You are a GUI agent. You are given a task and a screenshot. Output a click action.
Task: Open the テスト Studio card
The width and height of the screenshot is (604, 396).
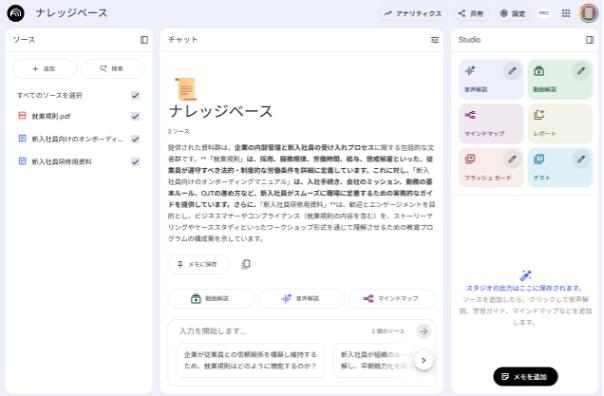[560, 168]
